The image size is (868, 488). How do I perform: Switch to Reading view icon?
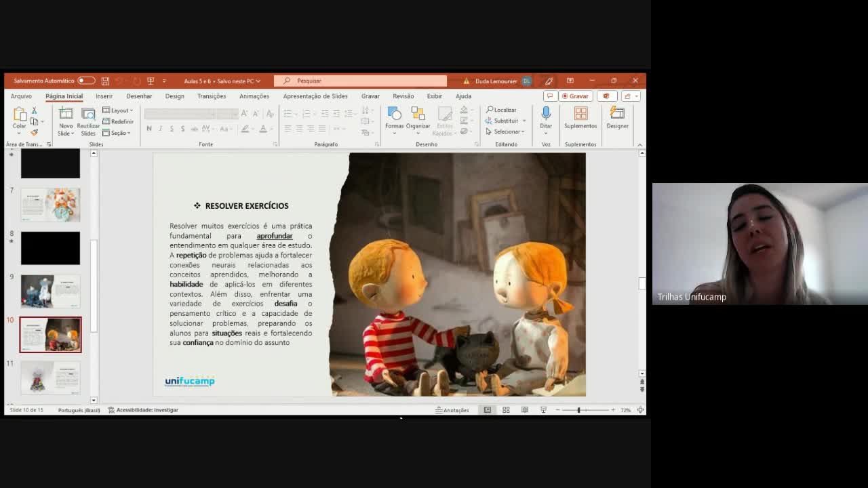[x=524, y=410]
